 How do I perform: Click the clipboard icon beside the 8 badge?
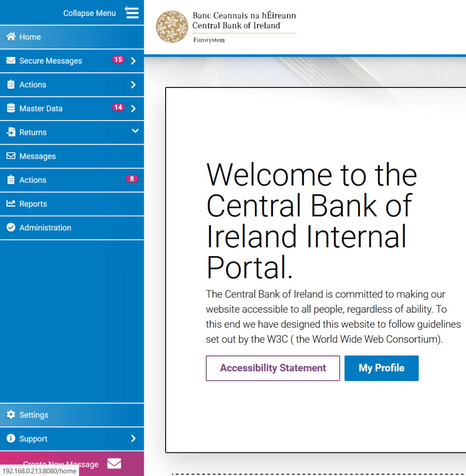tap(11, 180)
